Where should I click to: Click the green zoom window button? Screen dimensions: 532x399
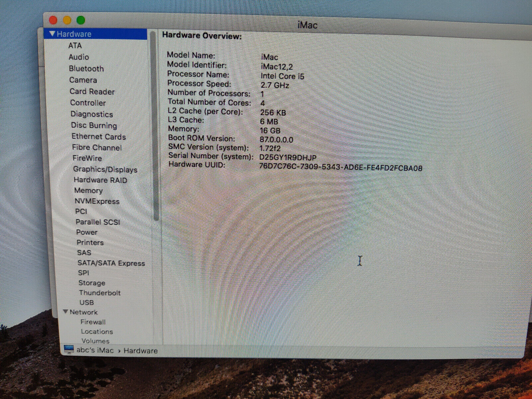81,20
